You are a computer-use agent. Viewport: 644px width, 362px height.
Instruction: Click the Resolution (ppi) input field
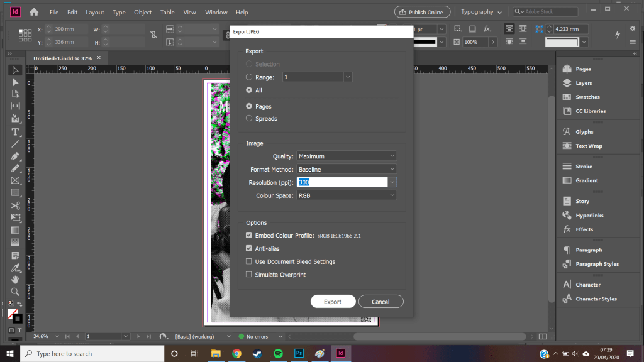(x=341, y=182)
